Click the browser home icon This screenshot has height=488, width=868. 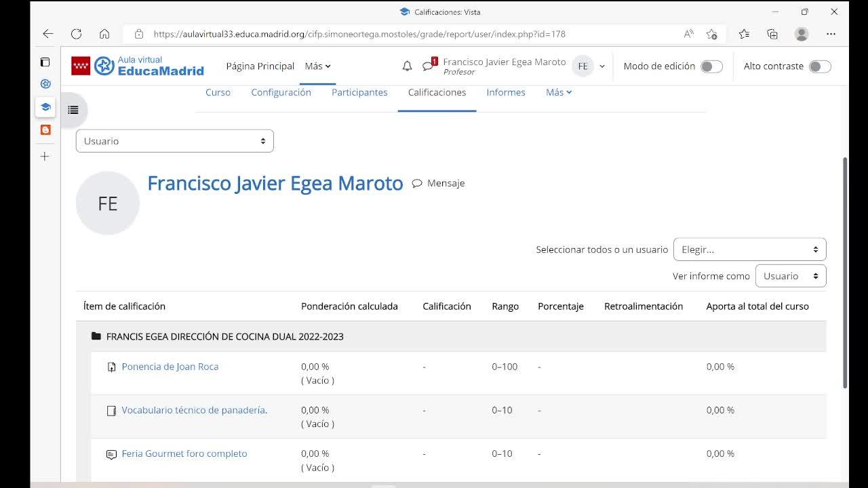(104, 34)
